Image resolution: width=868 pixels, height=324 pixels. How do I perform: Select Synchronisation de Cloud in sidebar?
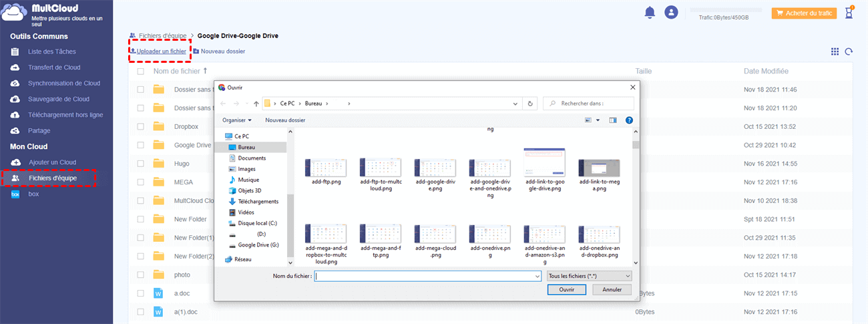click(64, 84)
